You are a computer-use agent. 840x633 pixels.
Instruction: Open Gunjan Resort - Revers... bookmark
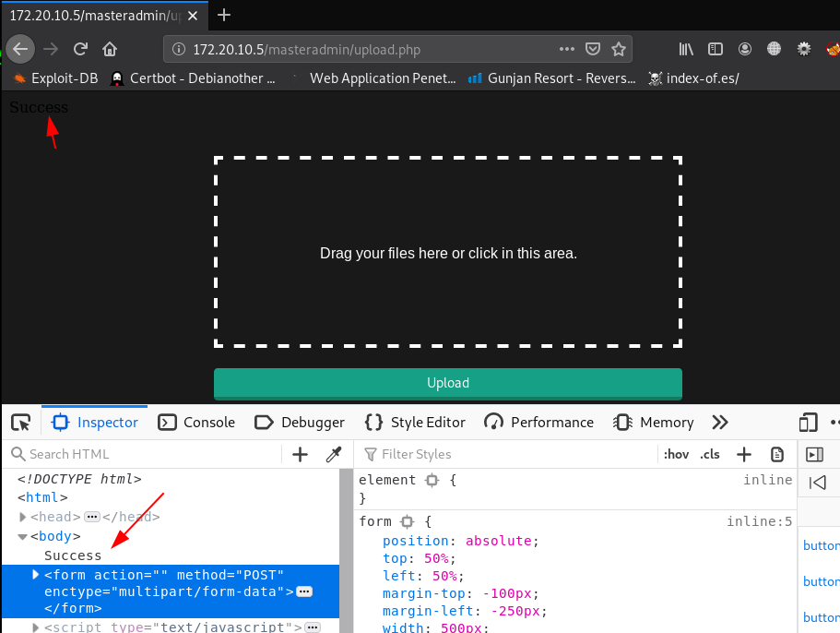pos(551,78)
